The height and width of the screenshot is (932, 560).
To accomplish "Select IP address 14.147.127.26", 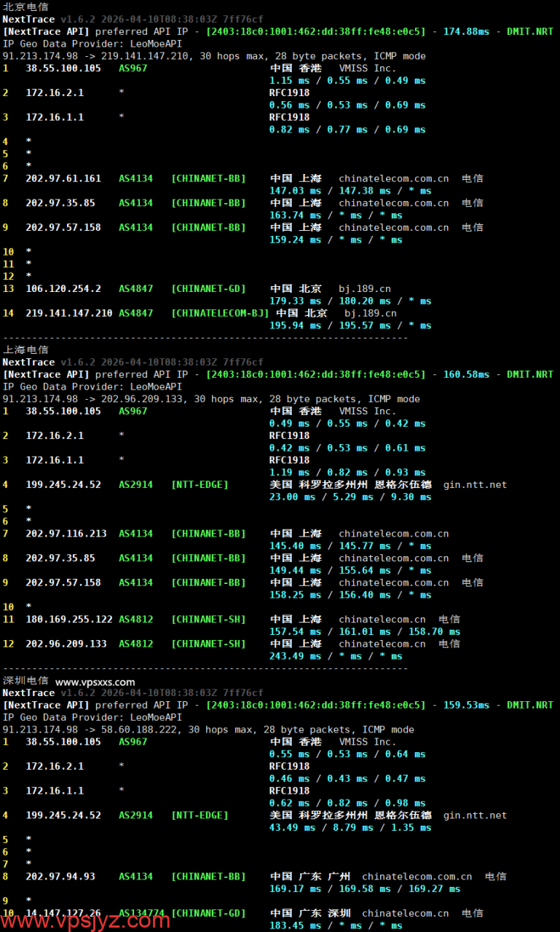I will tap(63, 913).
